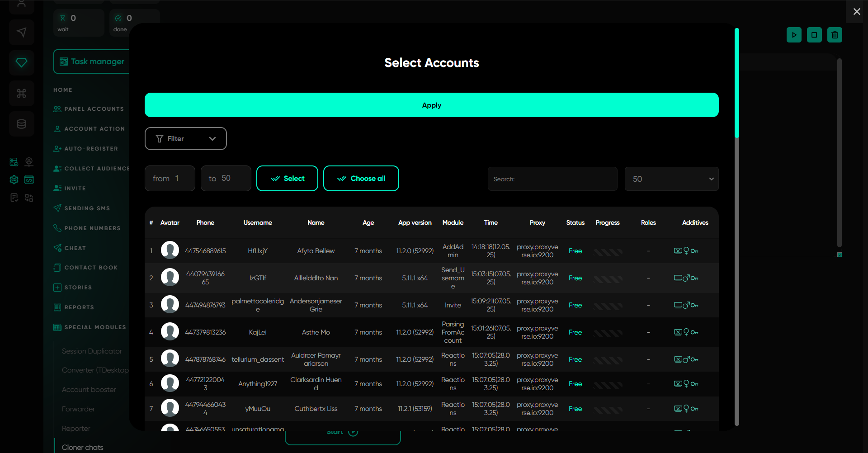Select account row 4 KajLei
Viewport: 868px width, 453px height.
pos(258,332)
